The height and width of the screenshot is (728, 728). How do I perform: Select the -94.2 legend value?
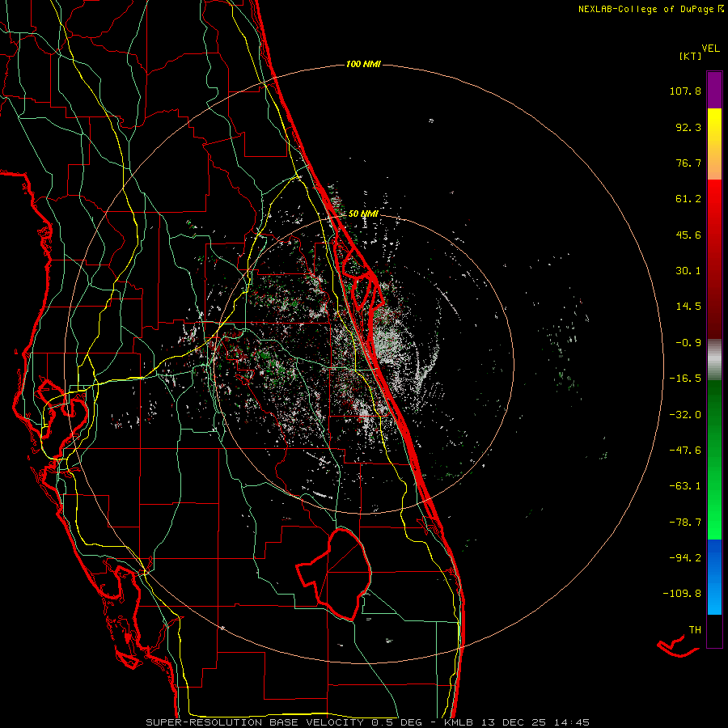(x=685, y=557)
